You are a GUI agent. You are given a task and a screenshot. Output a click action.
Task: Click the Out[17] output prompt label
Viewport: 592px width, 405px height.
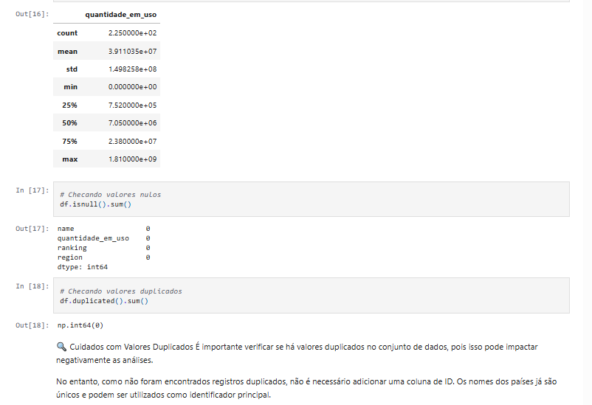(x=32, y=228)
